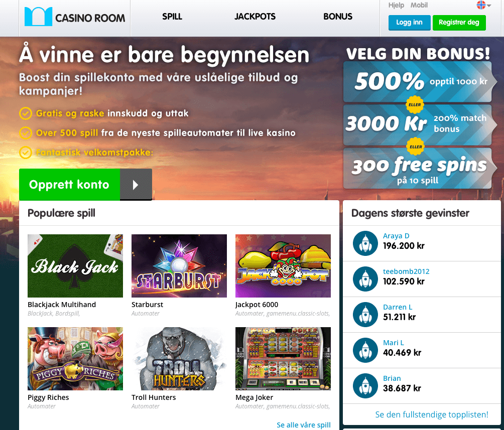The image size is (504, 430).
Task: Click the Registrer deg button
Action: coord(459,23)
